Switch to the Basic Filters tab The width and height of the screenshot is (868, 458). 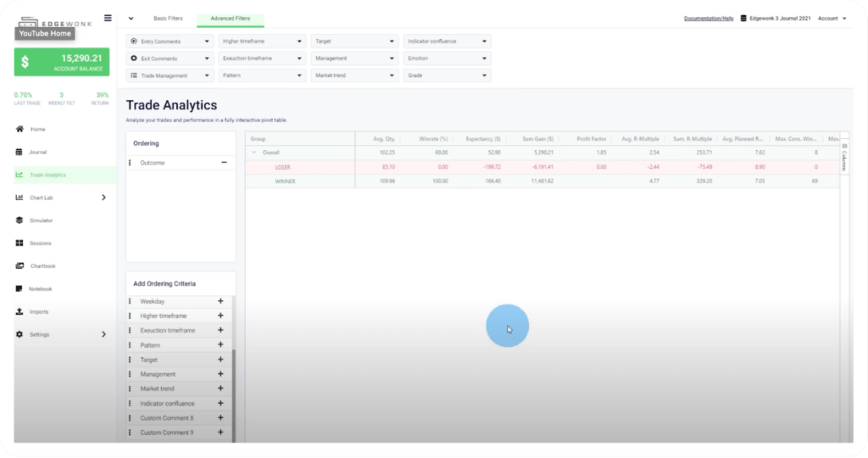[168, 18]
